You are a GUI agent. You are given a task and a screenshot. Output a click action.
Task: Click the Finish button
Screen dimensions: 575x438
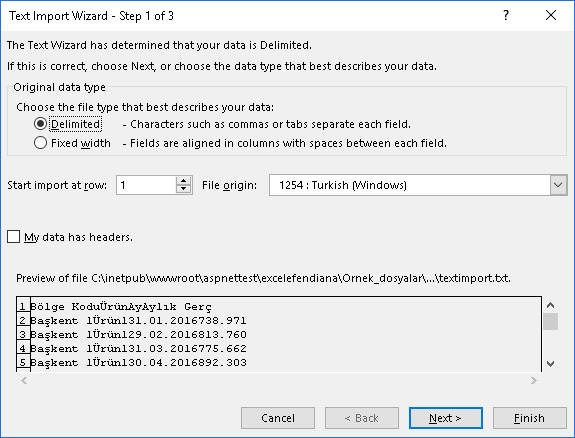pyautogui.click(x=530, y=418)
